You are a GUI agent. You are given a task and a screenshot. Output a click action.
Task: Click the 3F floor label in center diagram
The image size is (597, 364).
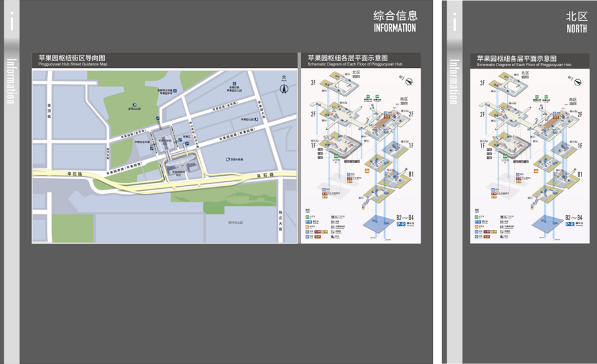tap(307, 83)
